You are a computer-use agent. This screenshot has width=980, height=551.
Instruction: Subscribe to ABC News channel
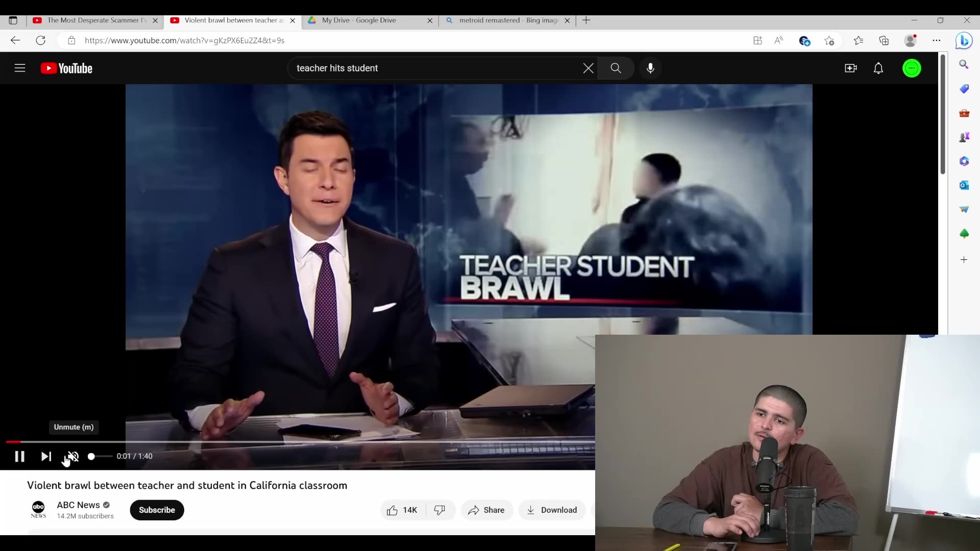(x=157, y=510)
